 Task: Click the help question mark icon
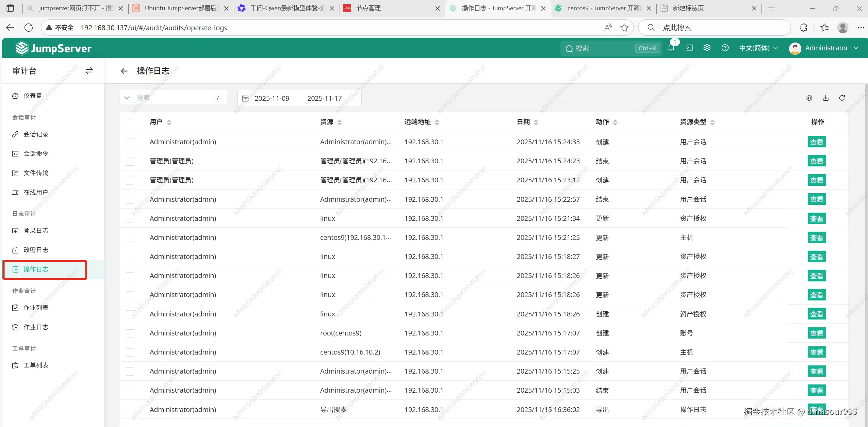(x=725, y=48)
